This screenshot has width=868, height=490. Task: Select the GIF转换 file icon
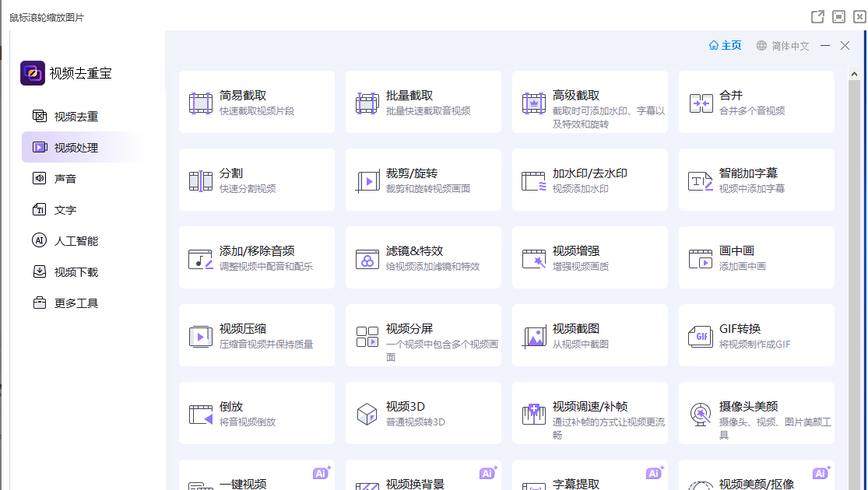(701, 336)
